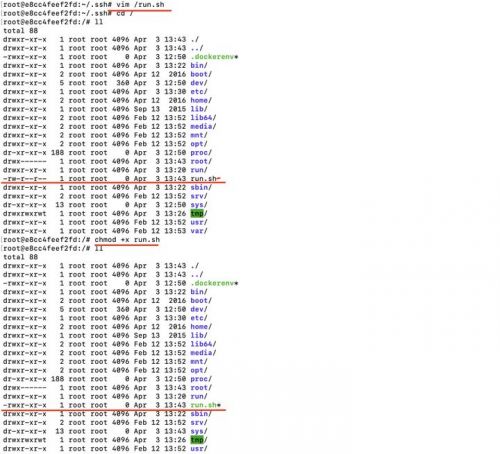Click the green run.sh* filename in second listing
Image resolution: width=500 pixels, height=454 pixels.
[205, 405]
